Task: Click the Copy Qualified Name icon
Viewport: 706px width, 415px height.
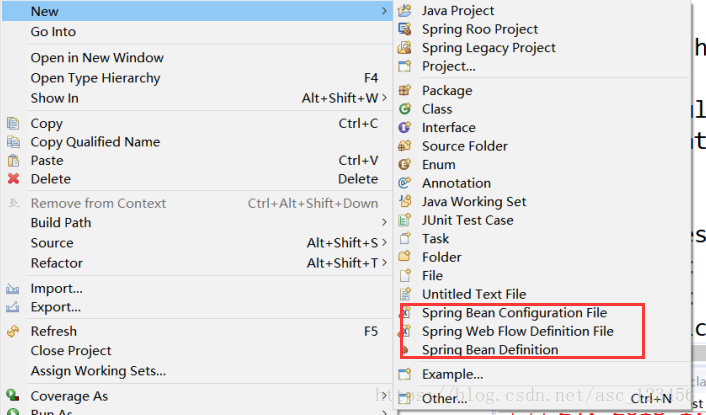Action: 13,142
